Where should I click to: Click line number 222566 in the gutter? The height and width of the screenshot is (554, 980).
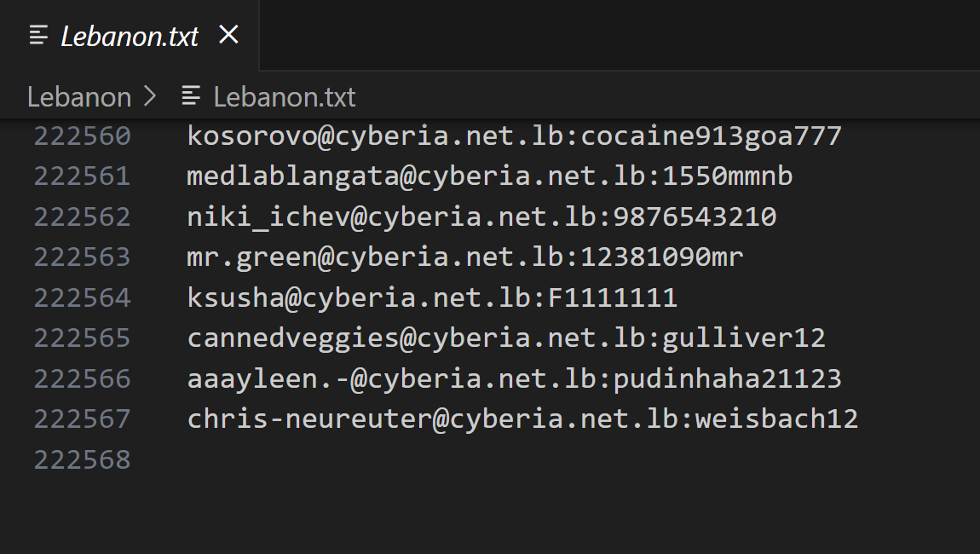(x=82, y=379)
